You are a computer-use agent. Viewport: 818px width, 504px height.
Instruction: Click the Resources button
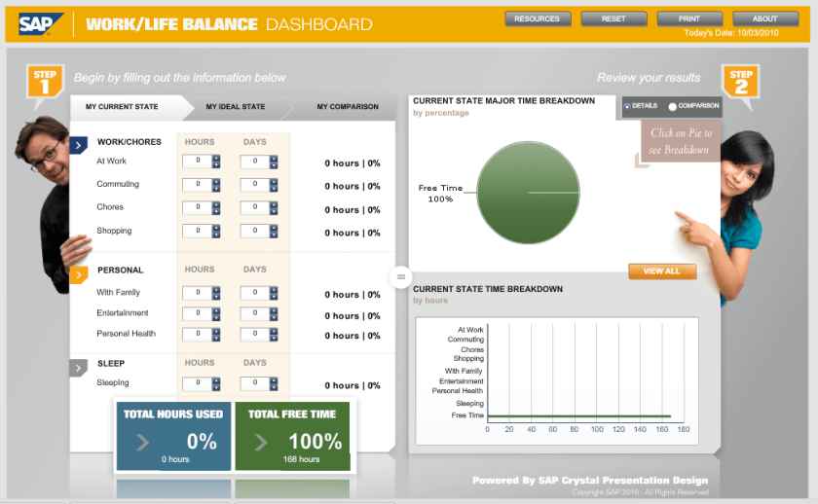tap(537, 18)
